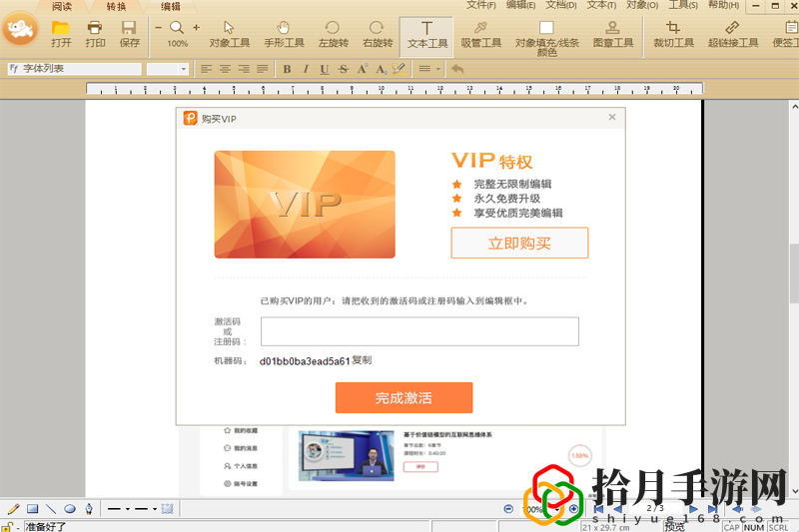Open the 对象(O) menu
Image resolution: width=799 pixels, height=532 pixels.
coord(642,5)
